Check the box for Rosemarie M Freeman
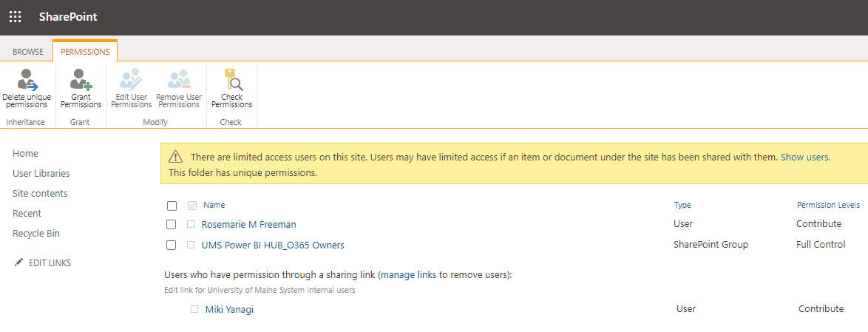 pyautogui.click(x=172, y=225)
